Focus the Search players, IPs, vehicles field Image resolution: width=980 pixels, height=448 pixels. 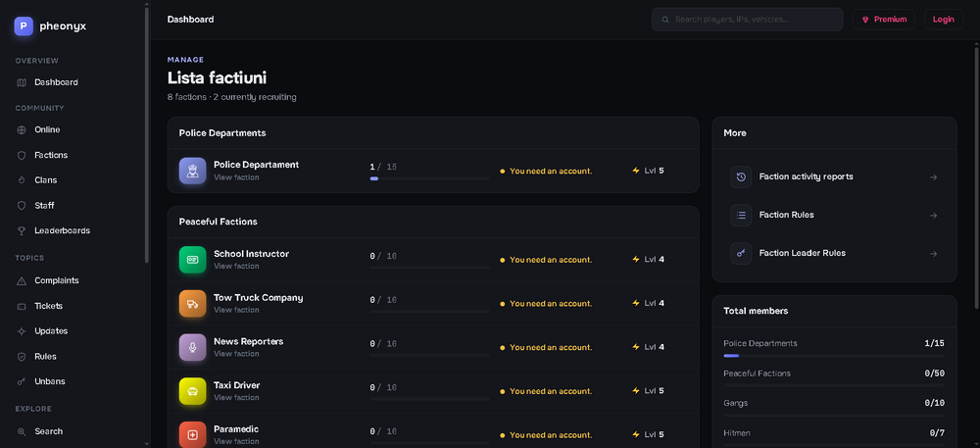747,20
